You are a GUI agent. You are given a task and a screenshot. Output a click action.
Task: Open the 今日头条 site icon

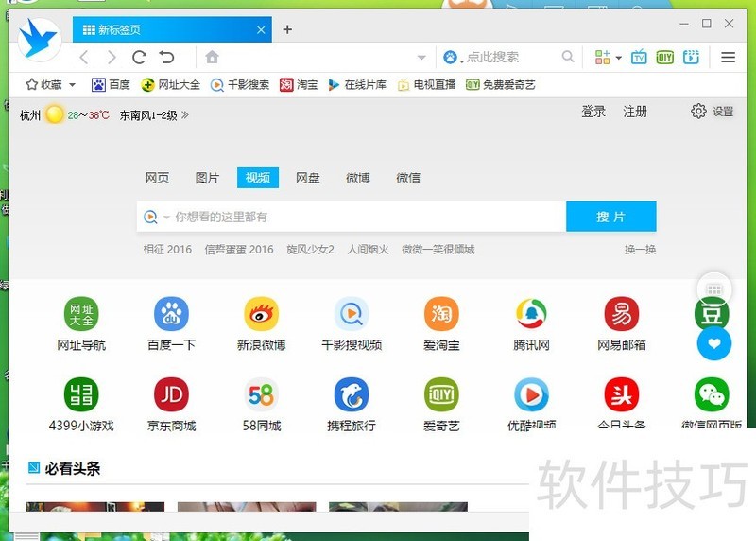tap(622, 394)
